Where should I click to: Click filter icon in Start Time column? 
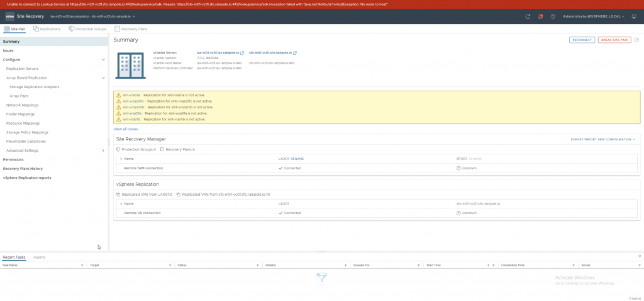(x=493, y=266)
